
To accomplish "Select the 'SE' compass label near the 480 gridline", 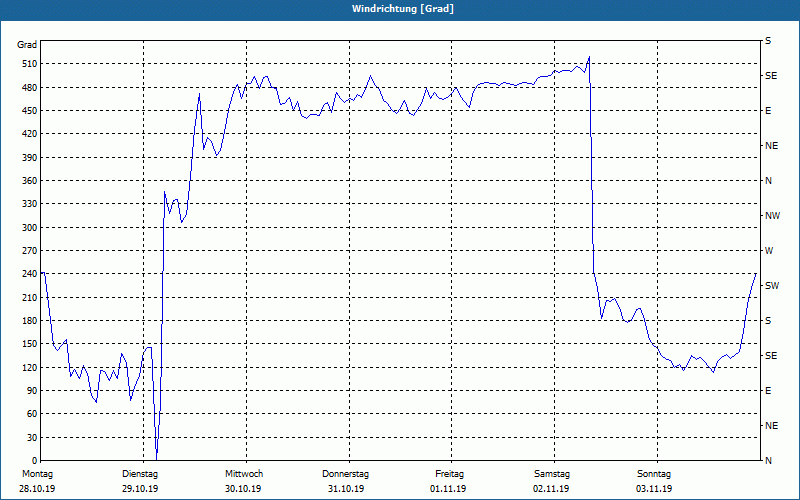I will (x=771, y=76).
